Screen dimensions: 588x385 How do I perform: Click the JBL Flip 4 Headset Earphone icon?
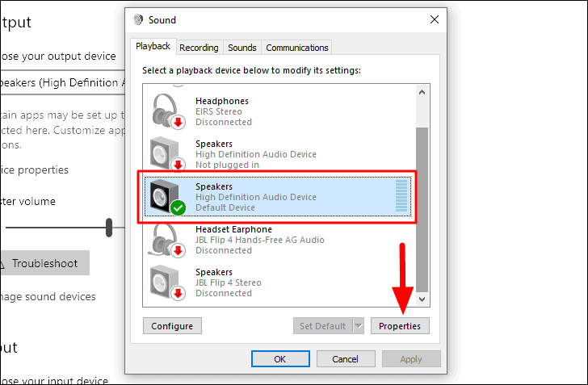(168, 240)
